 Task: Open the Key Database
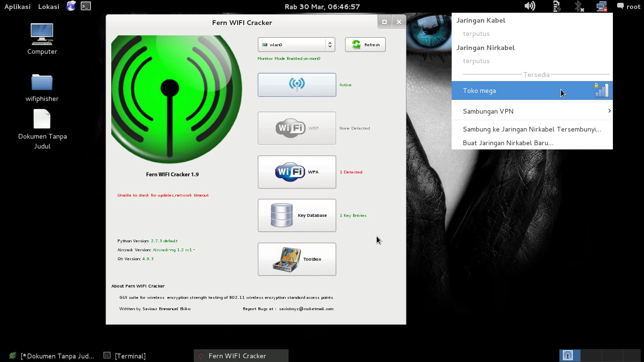tap(297, 215)
